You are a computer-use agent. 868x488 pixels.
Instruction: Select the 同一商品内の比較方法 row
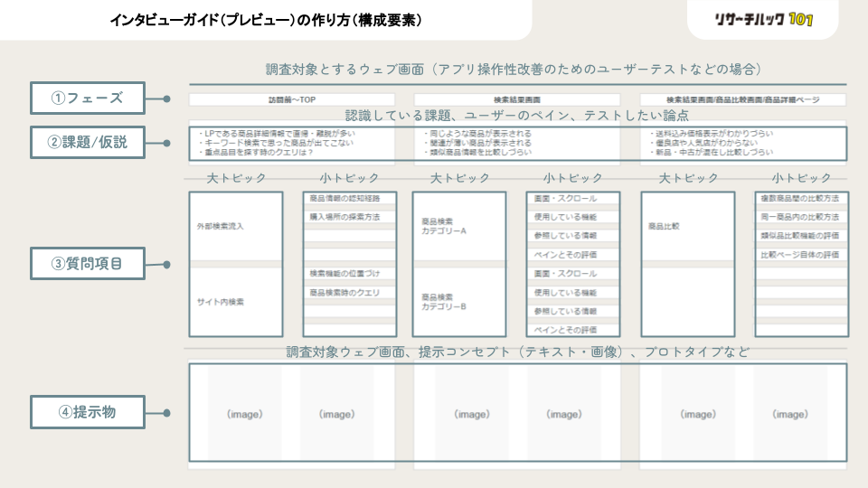coord(802,217)
